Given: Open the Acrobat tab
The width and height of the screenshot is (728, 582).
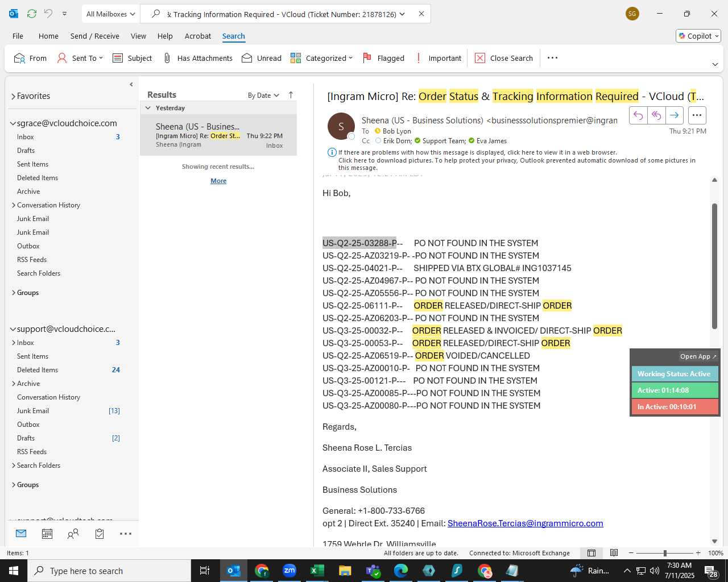Looking at the screenshot, I should 198,36.
